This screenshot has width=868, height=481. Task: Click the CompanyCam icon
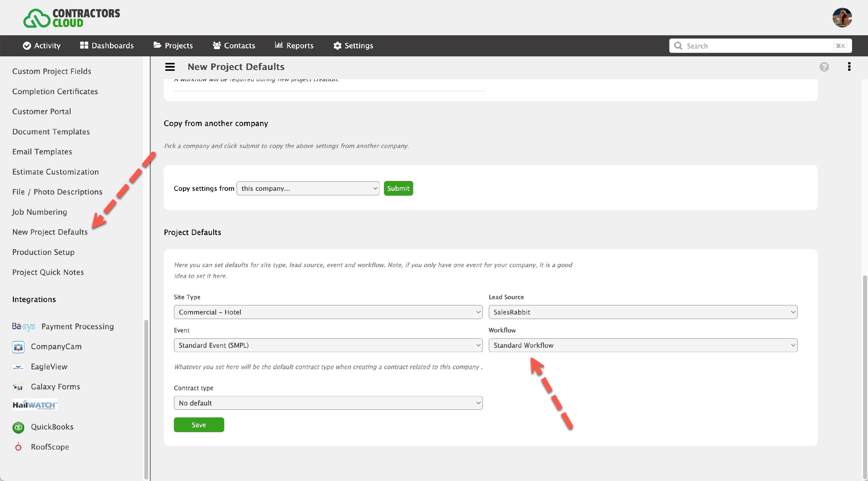tap(18, 347)
